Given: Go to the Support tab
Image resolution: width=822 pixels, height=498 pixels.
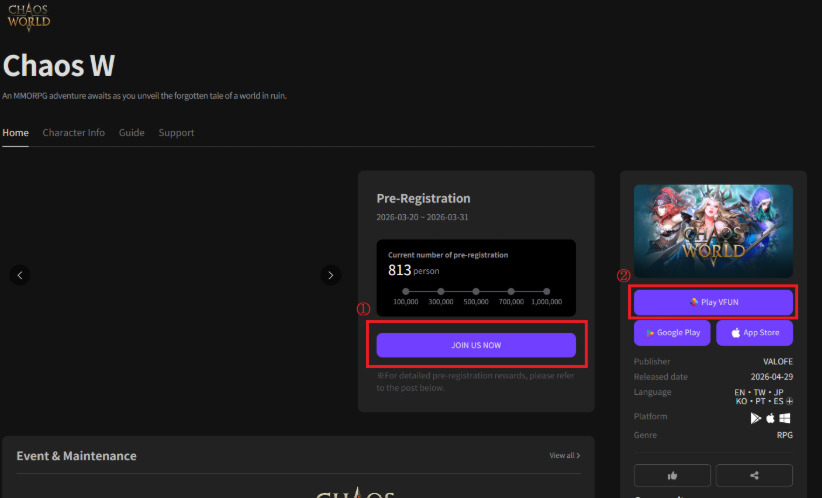Looking at the screenshot, I should pos(176,133).
